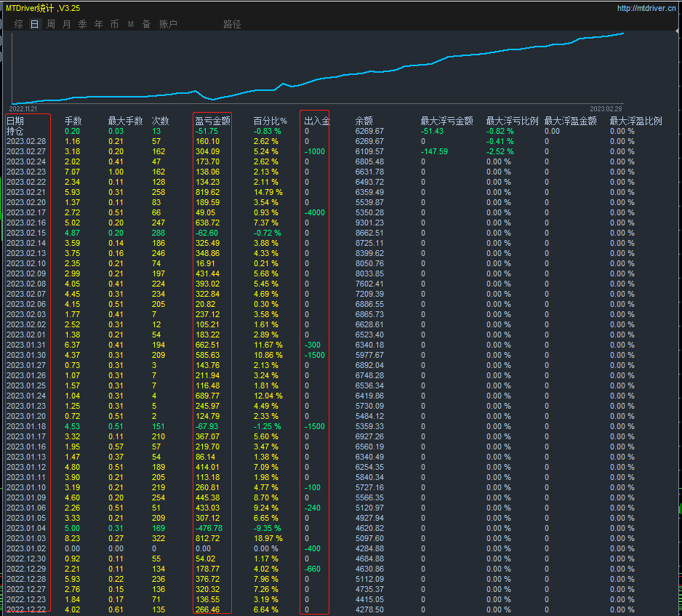The image size is (682, 616).
Task: Open the 备 tab
Action: pyautogui.click(x=146, y=24)
